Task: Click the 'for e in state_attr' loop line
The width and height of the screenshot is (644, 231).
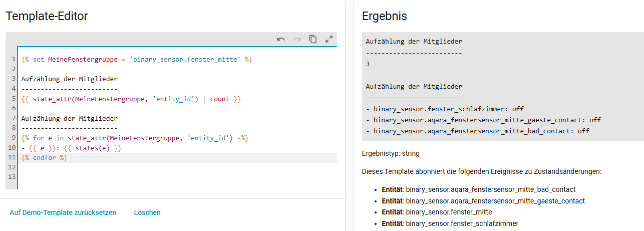Action: tap(135, 138)
